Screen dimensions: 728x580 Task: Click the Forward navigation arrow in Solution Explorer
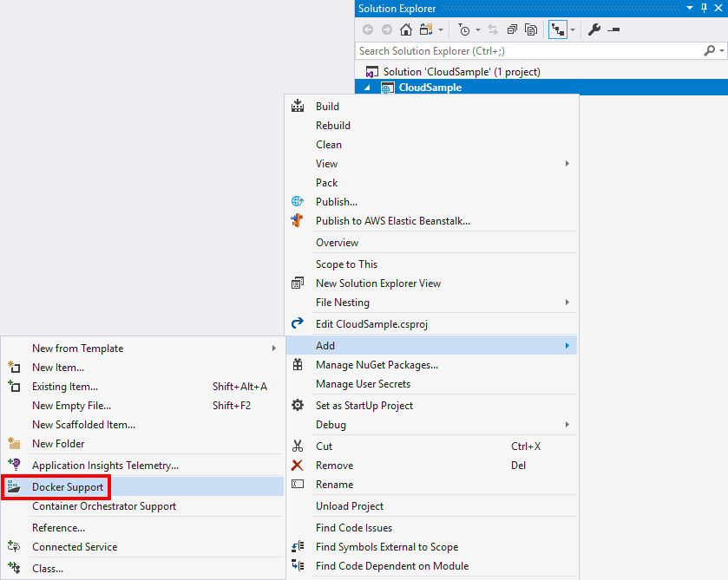click(387, 29)
